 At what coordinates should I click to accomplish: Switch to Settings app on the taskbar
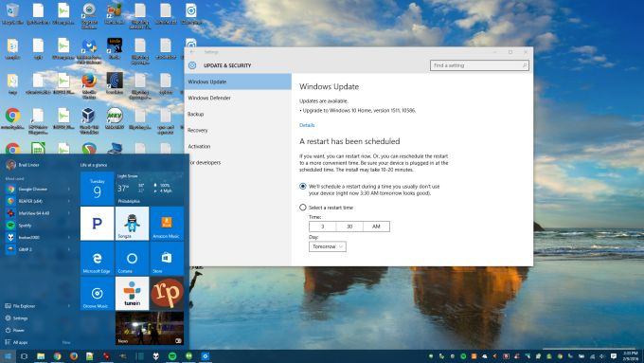point(205,356)
